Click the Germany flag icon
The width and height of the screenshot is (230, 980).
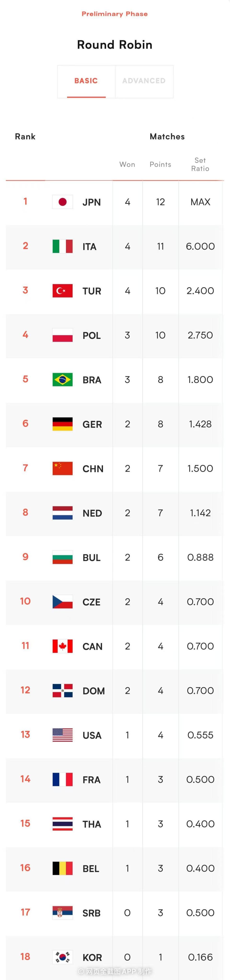click(63, 424)
